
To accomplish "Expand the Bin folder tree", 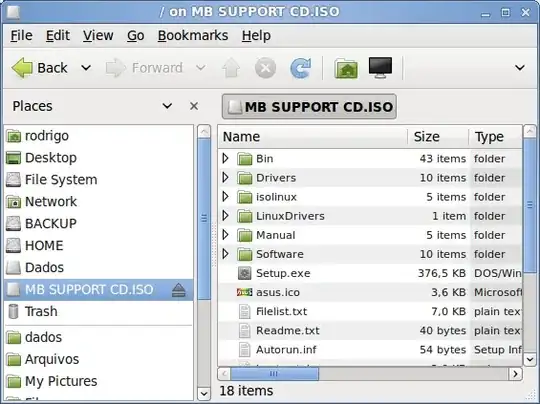I will click(x=226, y=158).
